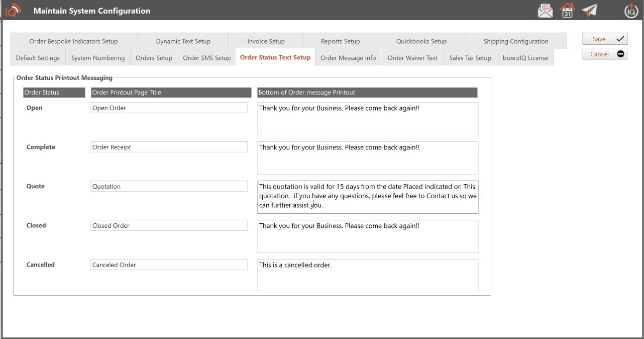The height and width of the screenshot is (339, 644).
Task: Go to the Default Settings tab
Action: [x=38, y=58]
